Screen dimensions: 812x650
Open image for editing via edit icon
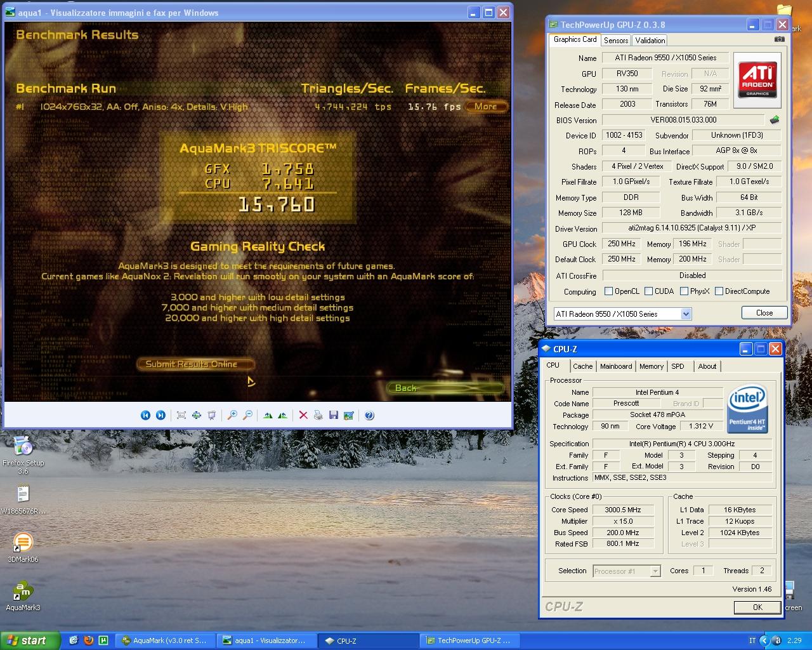coord(348,415)
